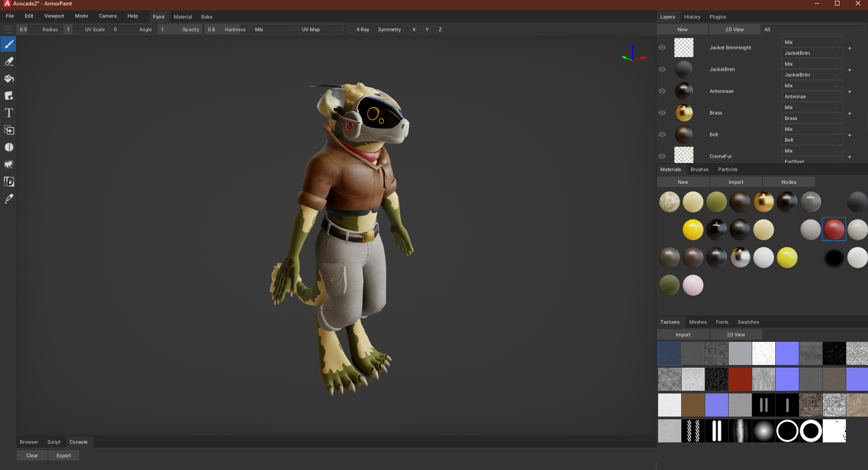868x470 pixels.
Task: Open the UV Map dropdown
Action: click(x=320, y=29)
